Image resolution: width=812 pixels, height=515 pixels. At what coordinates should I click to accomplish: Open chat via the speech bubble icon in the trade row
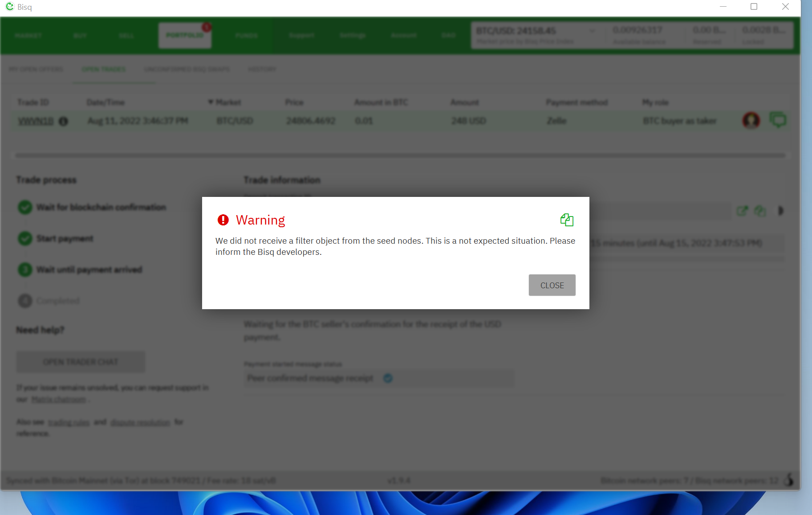pos(778,119)
